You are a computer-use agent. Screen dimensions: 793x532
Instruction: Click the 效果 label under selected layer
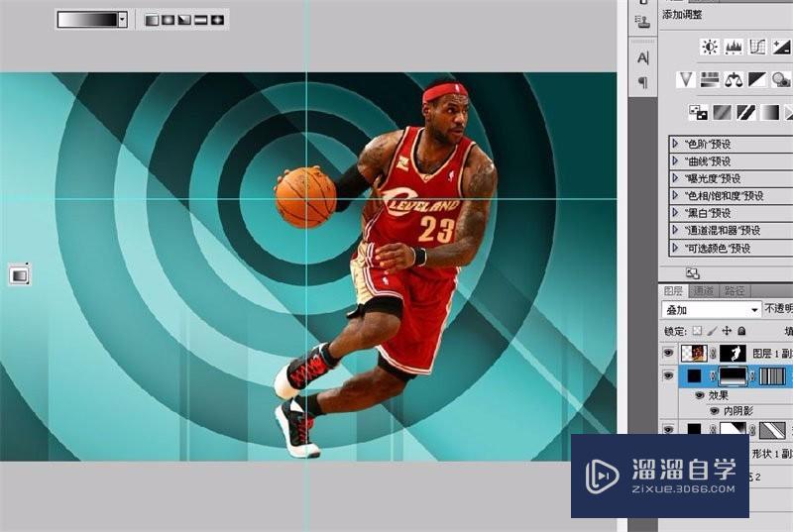[719, 395]
